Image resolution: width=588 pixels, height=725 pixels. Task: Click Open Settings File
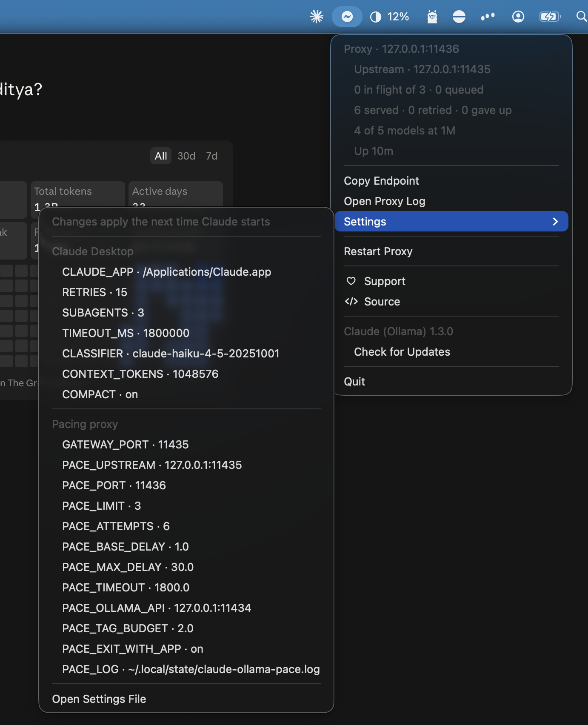pos(186,699)
